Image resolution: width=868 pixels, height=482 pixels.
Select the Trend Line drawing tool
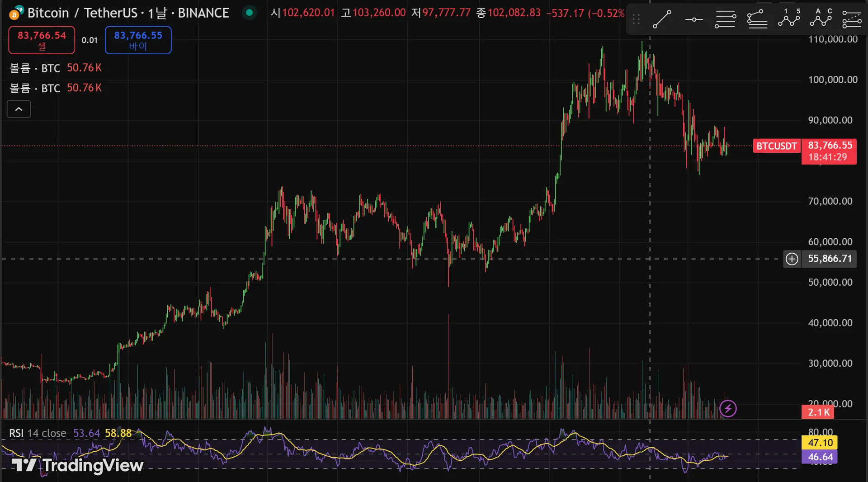662,19
